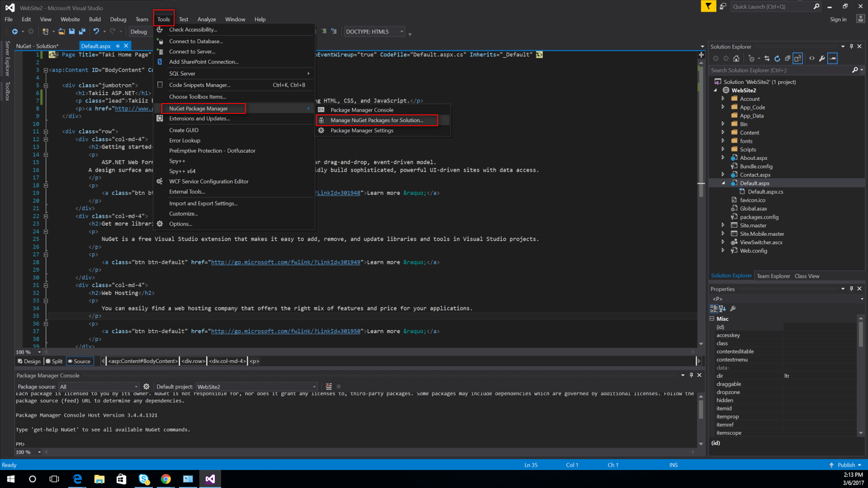Toggle Categorized view in Properties panel

713,309
